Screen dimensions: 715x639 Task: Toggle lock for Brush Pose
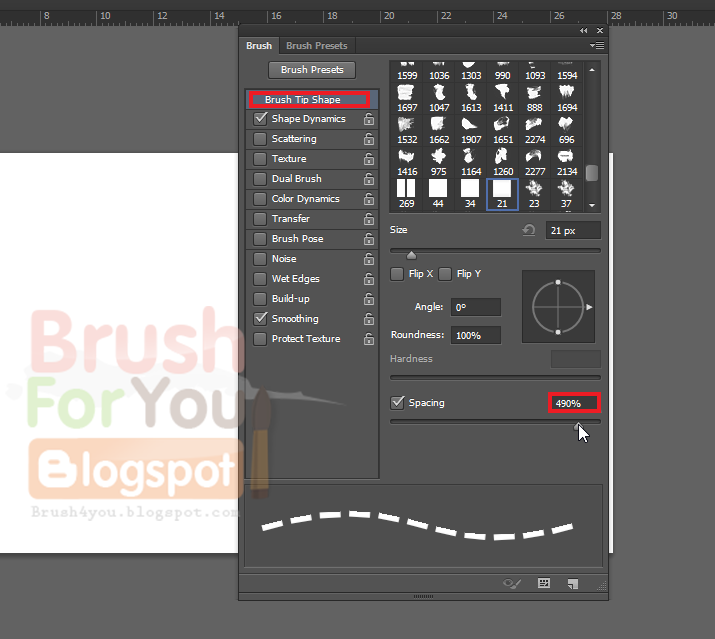point(369,239)
